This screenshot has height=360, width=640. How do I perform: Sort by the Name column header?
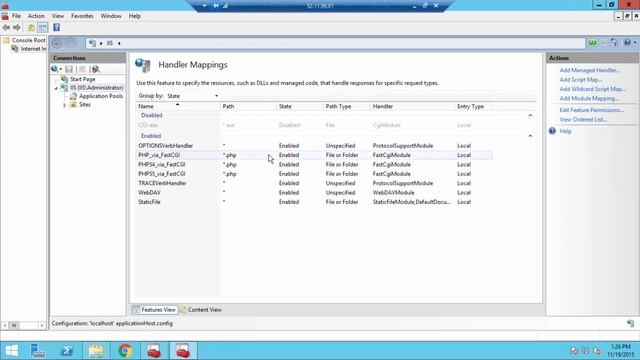178,106
